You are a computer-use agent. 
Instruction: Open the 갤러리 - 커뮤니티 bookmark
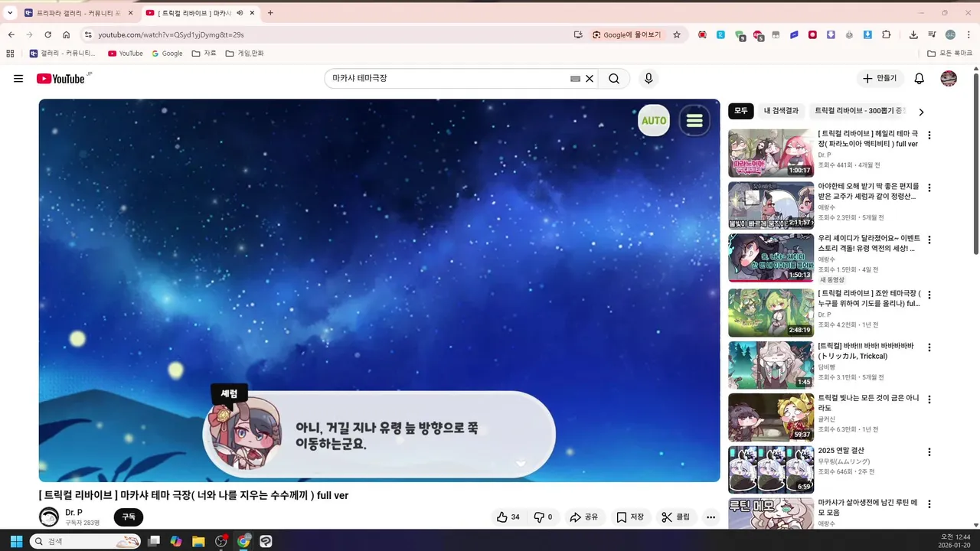point(63,54)
